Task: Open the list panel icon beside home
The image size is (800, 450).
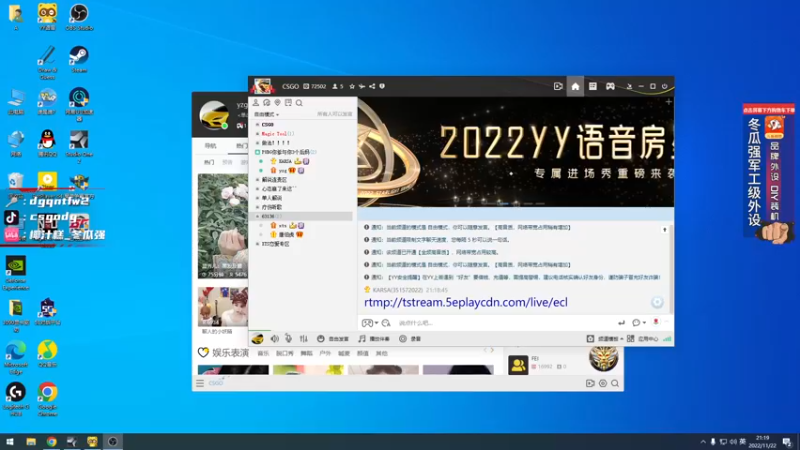Action: (592, 86)
